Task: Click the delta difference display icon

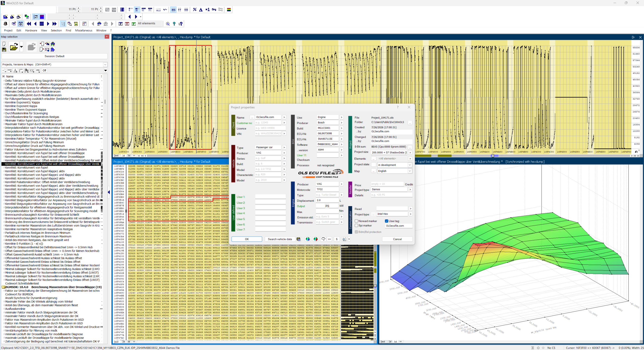Action: click(201, 10)
